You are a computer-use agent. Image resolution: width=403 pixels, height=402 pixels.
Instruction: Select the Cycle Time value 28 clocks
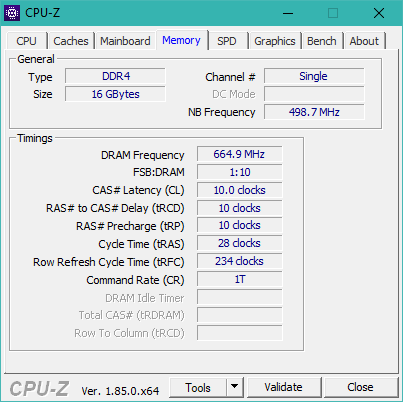tap(239, 243)
